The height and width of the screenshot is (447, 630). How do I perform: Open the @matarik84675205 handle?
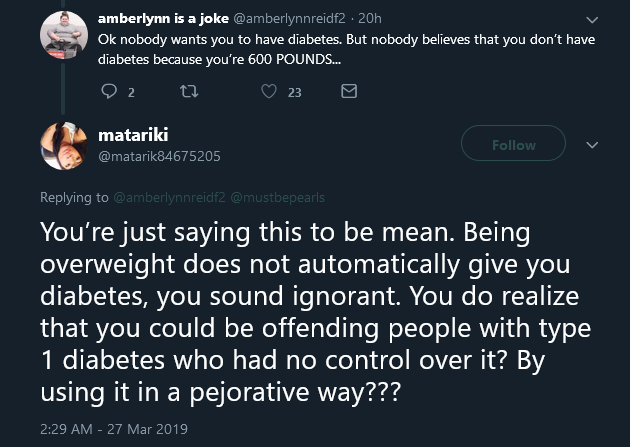click(160, 156)
